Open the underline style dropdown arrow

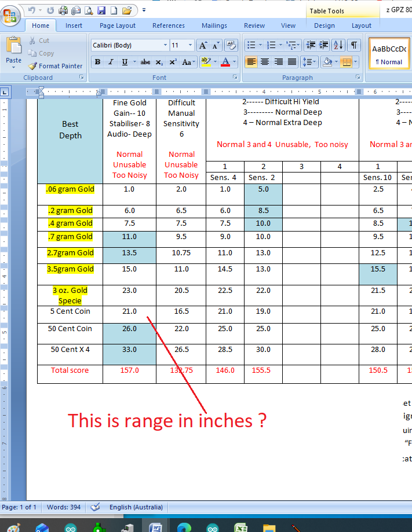pyautogui.click(x=134, y=62)
